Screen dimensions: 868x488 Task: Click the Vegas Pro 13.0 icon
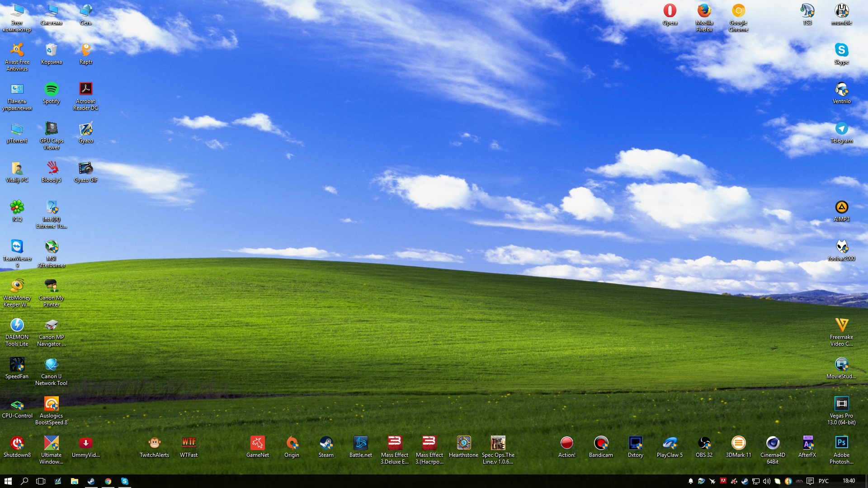point(841,404)
